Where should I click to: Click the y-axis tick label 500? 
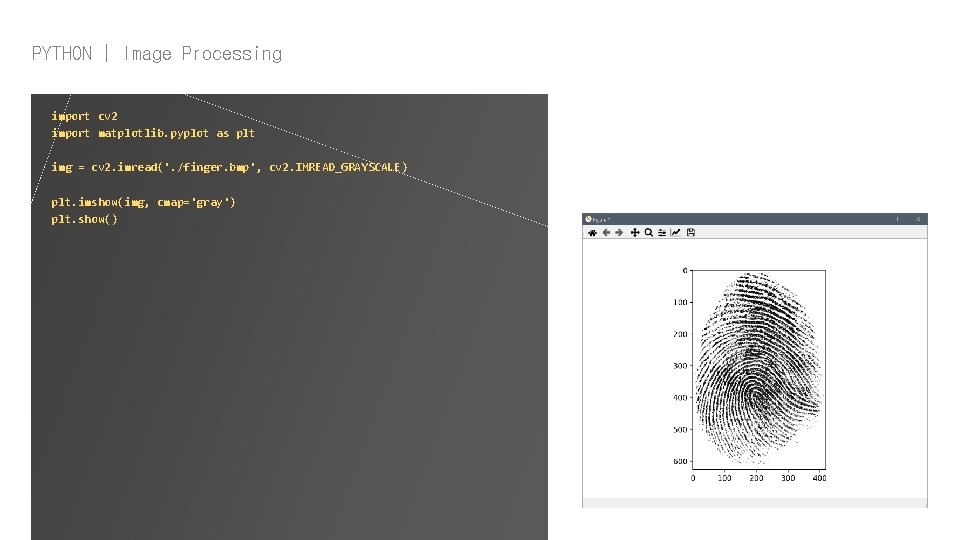point(680,429)
